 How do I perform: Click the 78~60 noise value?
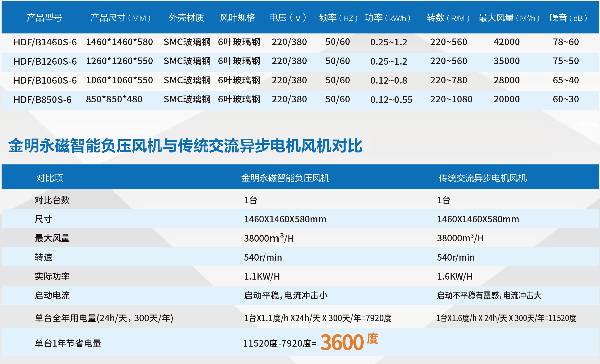[566, 42]
